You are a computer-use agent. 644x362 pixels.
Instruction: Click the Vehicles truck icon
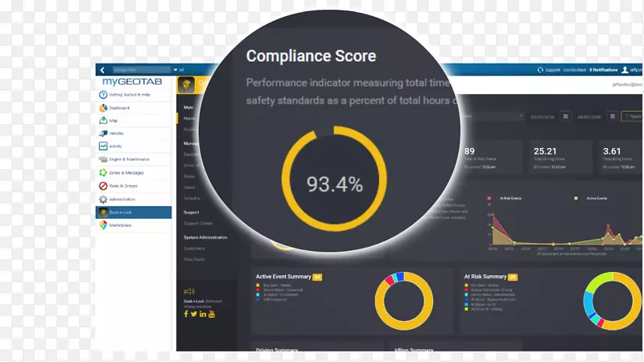pyautogui.click(x=103, y=134)
